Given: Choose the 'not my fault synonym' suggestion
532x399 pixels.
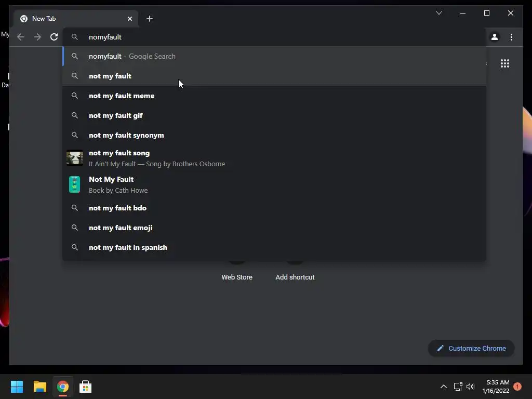Looking at the screenshot, I should tap(274, 135).
